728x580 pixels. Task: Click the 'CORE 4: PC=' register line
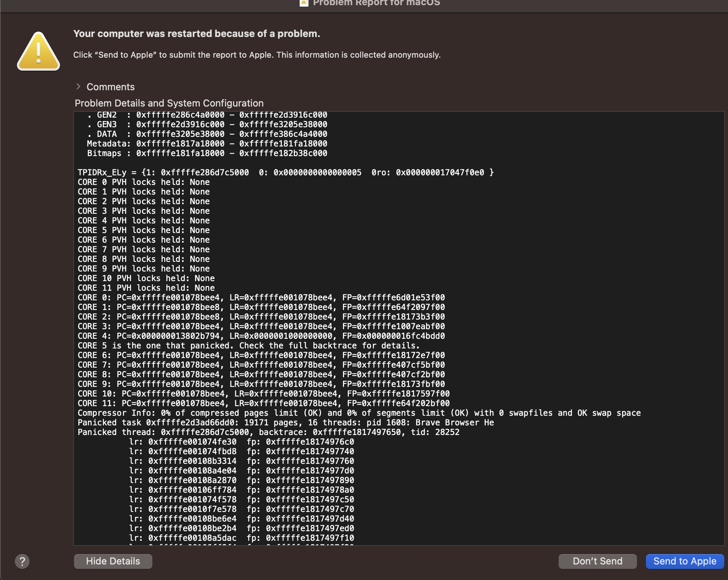(x=261, y=336)
